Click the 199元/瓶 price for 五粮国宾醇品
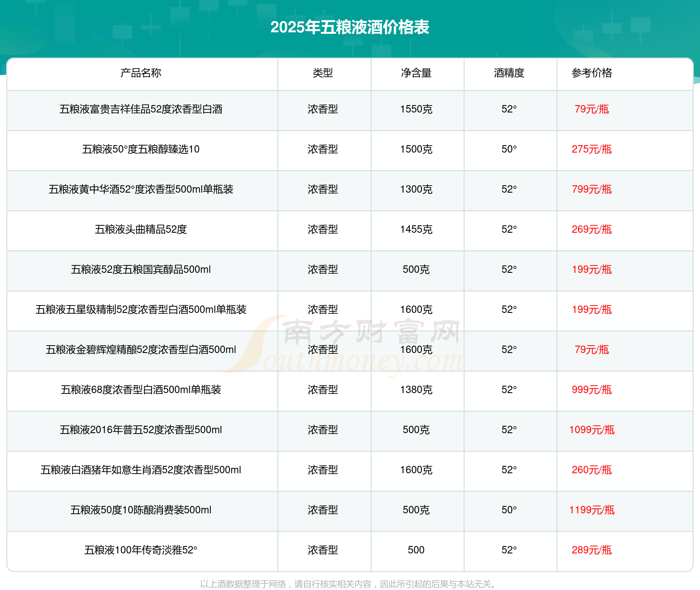The height and width of the screenshot is (590, 700). pos(592,269)
